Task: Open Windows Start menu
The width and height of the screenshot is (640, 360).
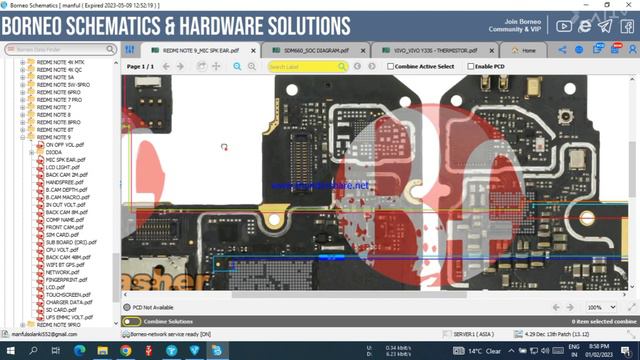Action: click(11, 351)
